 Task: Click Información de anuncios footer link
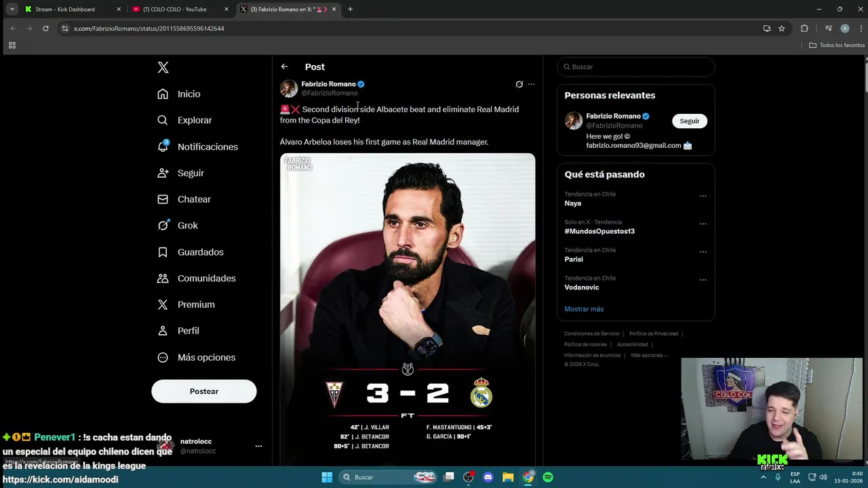[592, 355]
